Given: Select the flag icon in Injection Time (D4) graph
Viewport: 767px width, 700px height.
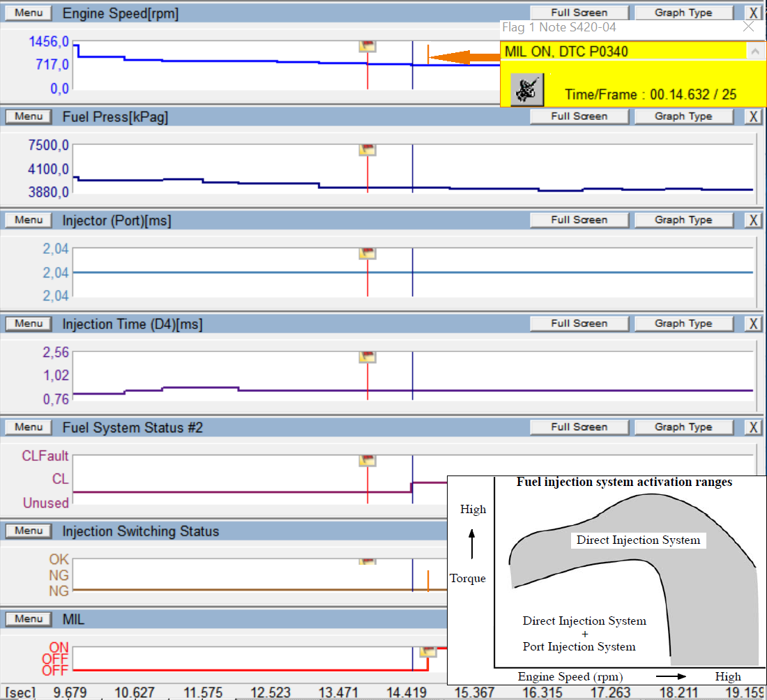Looking at the screenshot, I should pos(367,357).
